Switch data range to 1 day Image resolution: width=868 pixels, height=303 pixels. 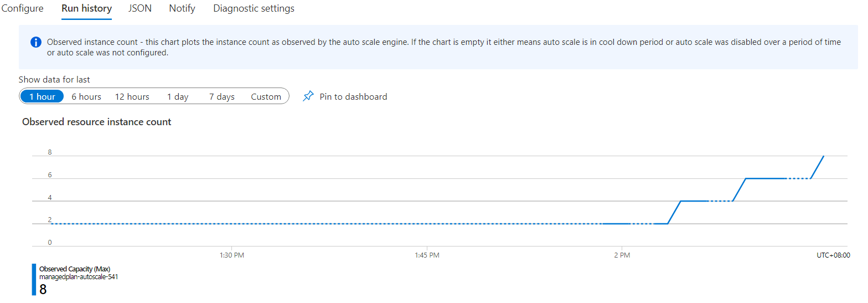[x=178, y=96]
